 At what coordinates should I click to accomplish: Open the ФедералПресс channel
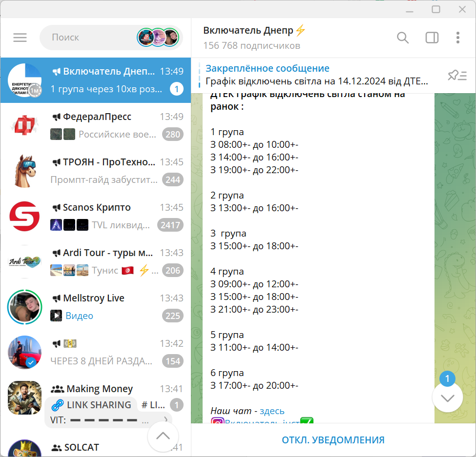pyautogui.click(x=96, y=125)
